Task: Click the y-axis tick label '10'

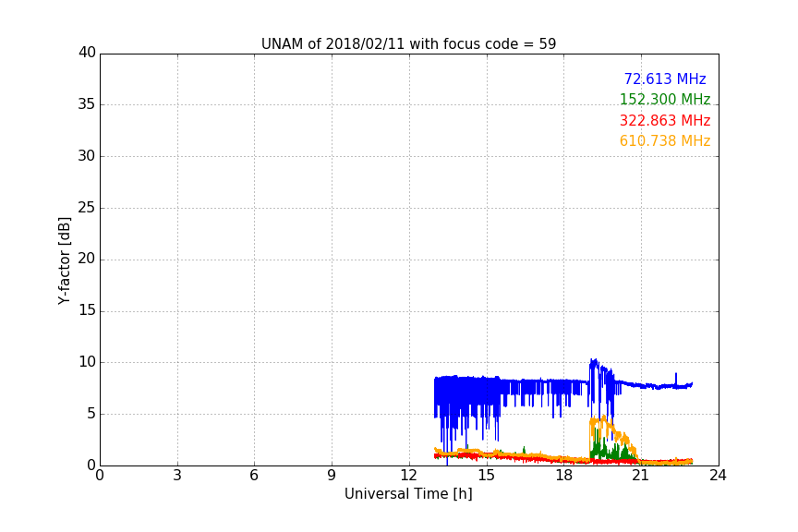Action: point(87,362)
